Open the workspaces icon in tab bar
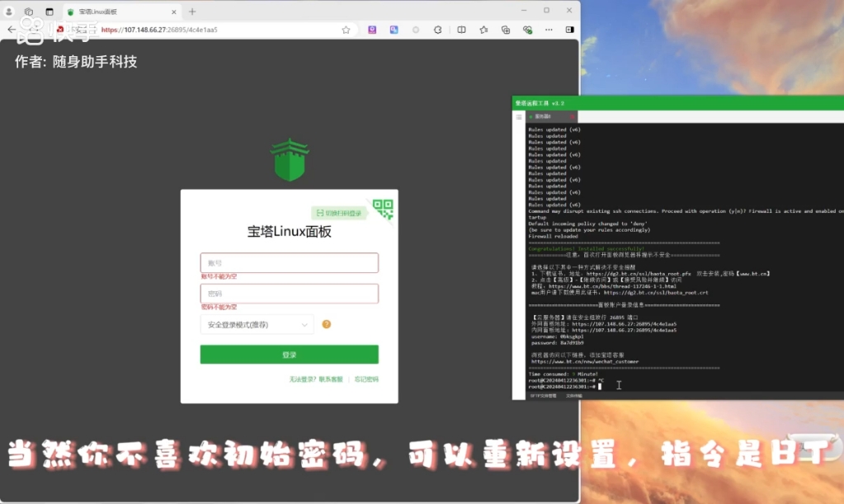The width and height of the screenshot is (844, 504). pyautogui.click(x=29, y=12)
